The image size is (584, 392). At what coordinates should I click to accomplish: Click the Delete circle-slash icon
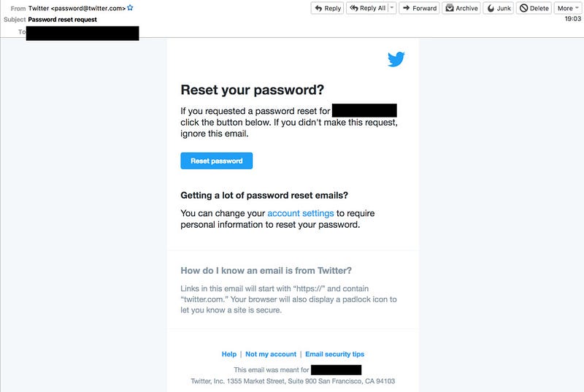click(523, 8)
